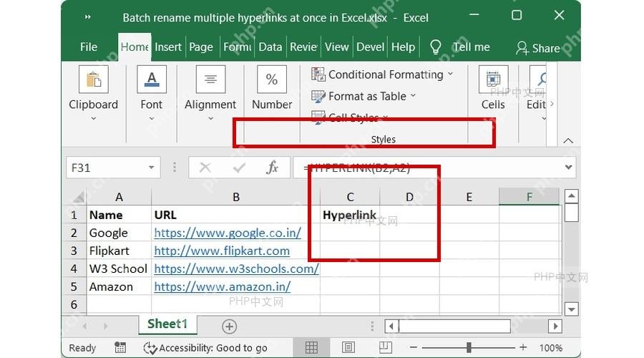This screenshot has width=644, height=358.
Task: Click the Accessibility checker status icon
Action: (x=150, y=348)
